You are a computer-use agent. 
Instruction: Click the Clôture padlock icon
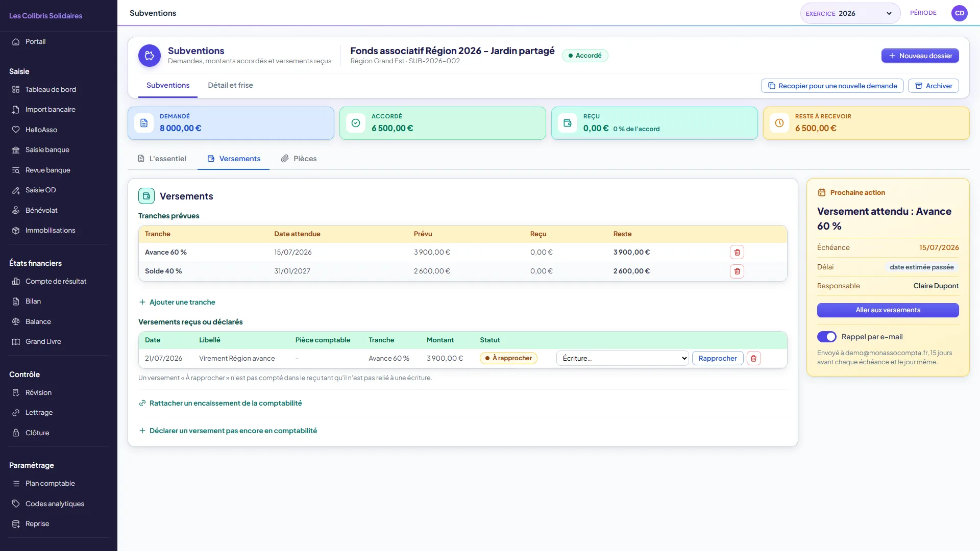[x=16, y=433]
